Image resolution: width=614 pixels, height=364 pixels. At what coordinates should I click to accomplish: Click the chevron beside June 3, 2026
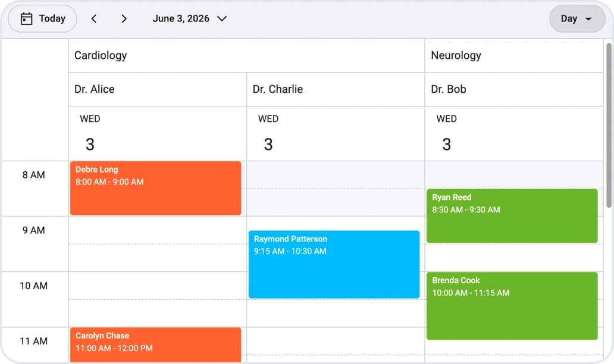coord(222,19)
